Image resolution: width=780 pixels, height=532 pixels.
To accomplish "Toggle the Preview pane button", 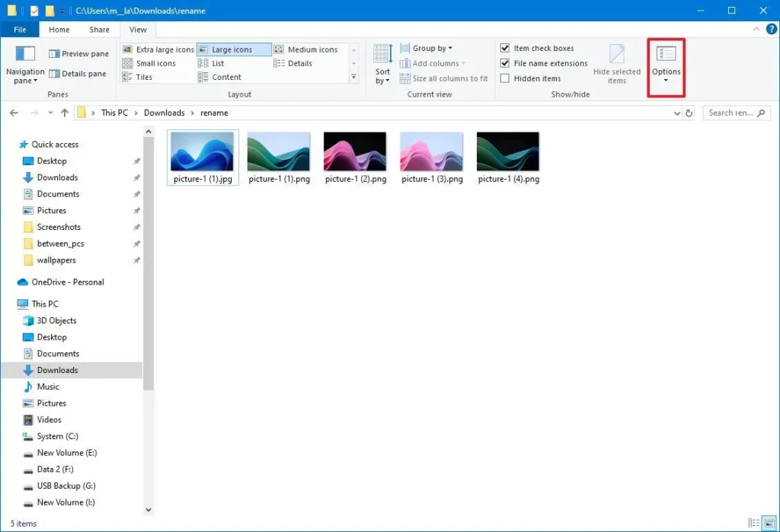I will [78, 54].
